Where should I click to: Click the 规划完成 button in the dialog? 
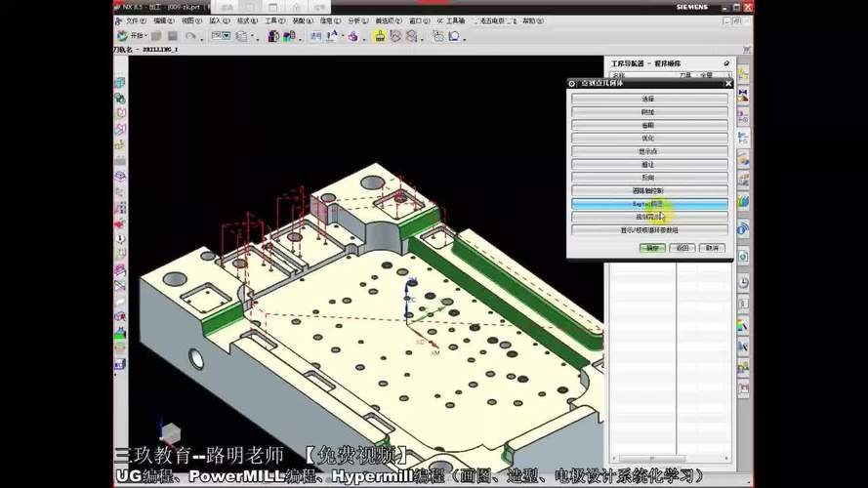tap(649, 217)
